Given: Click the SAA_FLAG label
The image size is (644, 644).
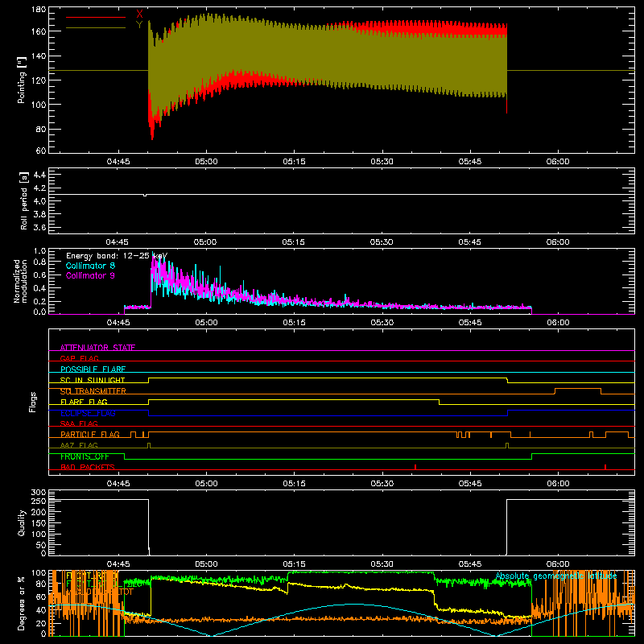Looking at the screenshot, I should coord(79,423).
